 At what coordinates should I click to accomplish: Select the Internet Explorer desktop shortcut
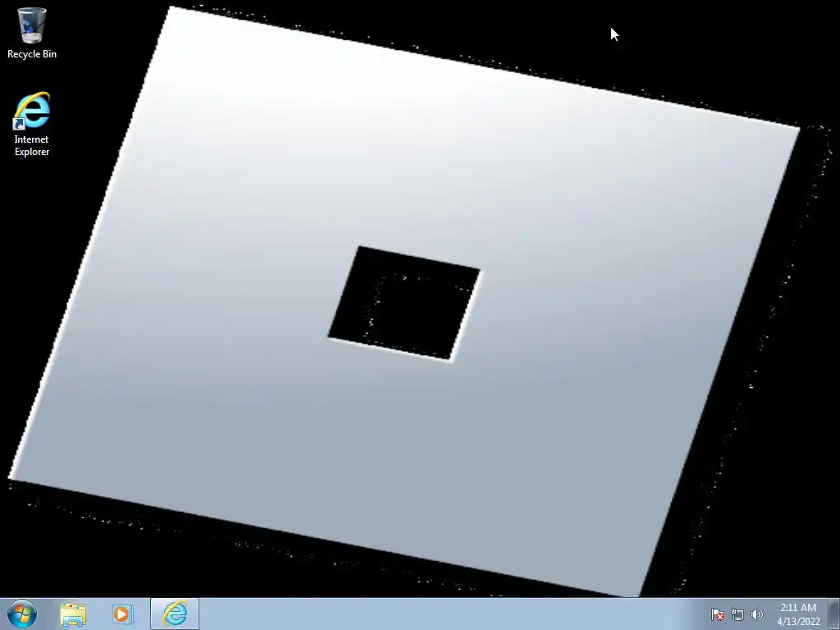[32, 125]
